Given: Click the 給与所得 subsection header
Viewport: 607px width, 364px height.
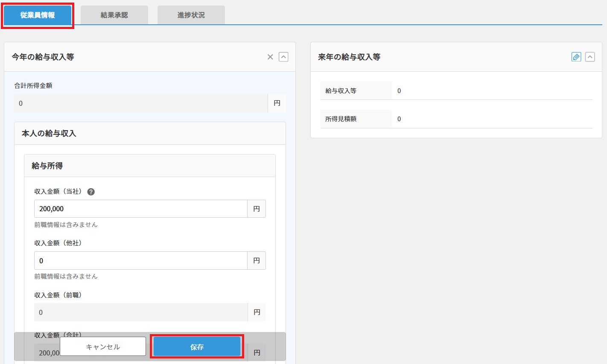Looking at the screenshot, I should [x=47, y=166].
